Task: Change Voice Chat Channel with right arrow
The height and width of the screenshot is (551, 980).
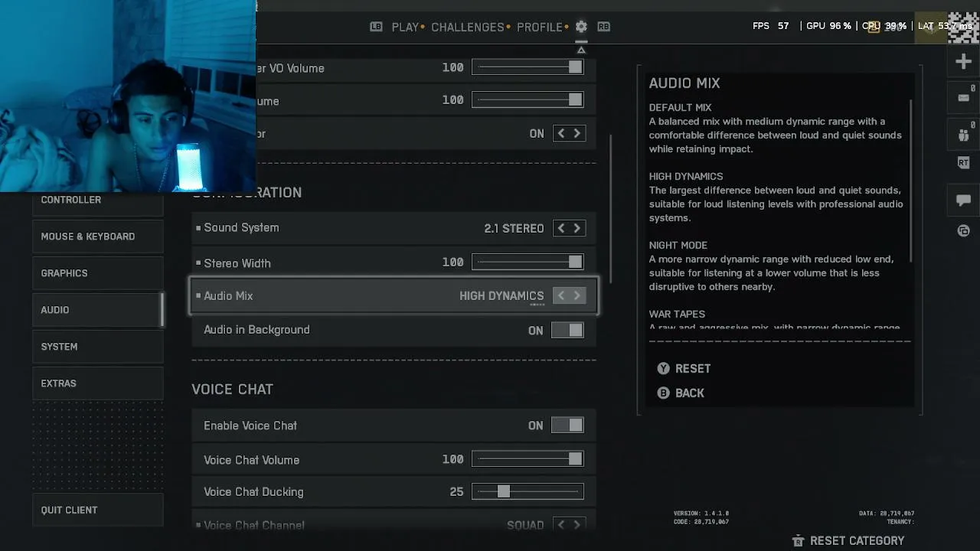Action: click(577, 525)
